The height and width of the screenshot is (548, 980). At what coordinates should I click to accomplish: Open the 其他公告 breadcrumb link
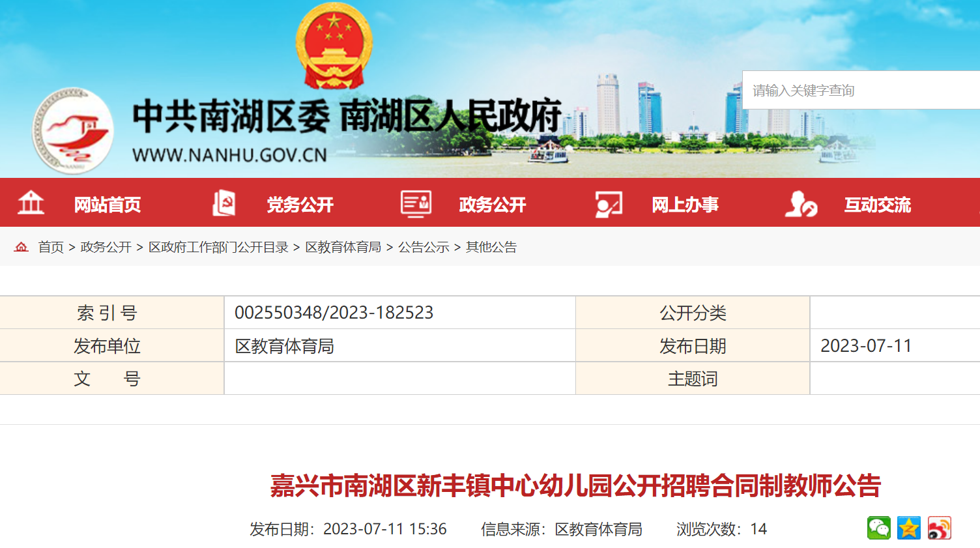pos(491,247)
